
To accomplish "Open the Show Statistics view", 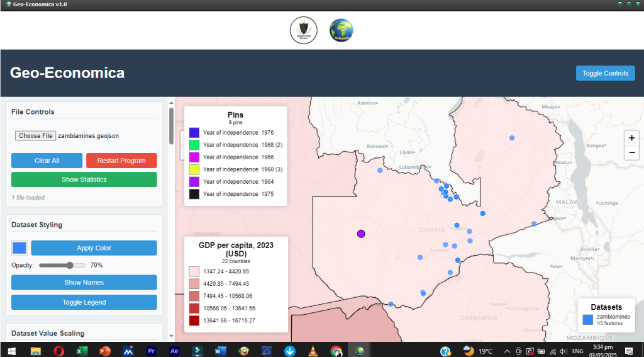I will 84,179.
